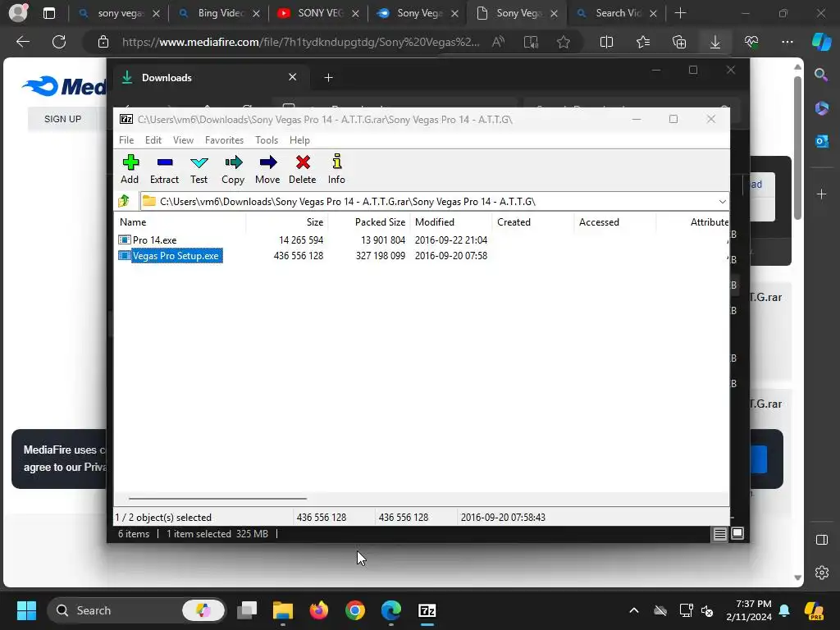Viewport: 840px width, 630px height.
Task: Click the taskbar Search box
Action: pyautogui.click(x=137, y=610)
